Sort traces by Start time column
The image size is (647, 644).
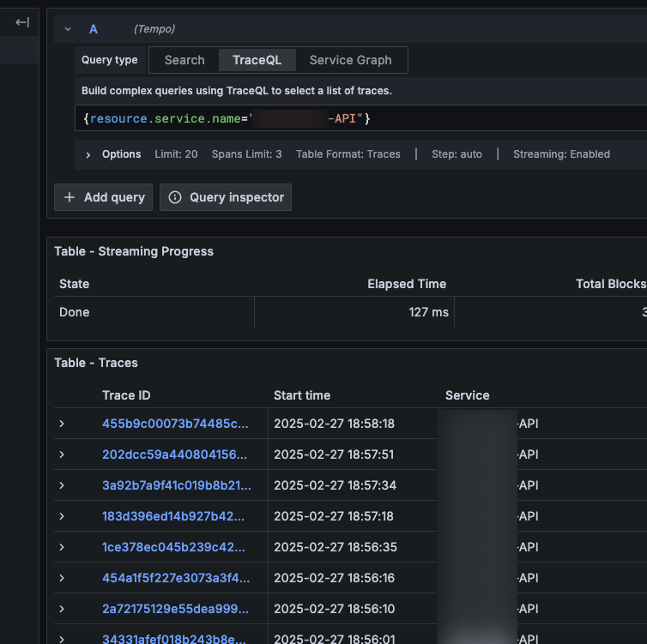point(302,395)
